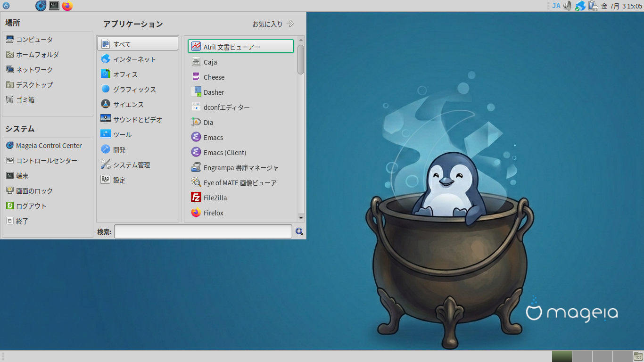This screenshot has height=362, width=644.
Task: Select the すべて category
Action: (138, 44)
